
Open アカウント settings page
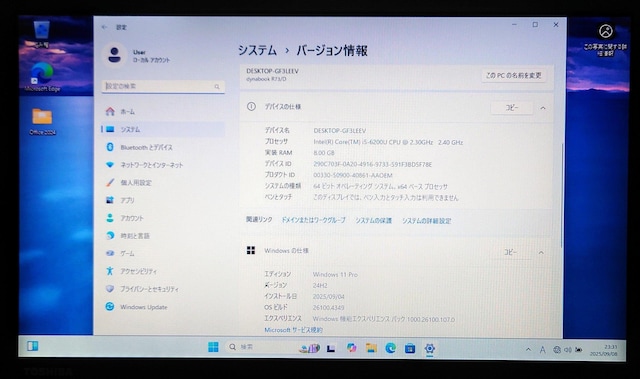(x=163, y=218)
